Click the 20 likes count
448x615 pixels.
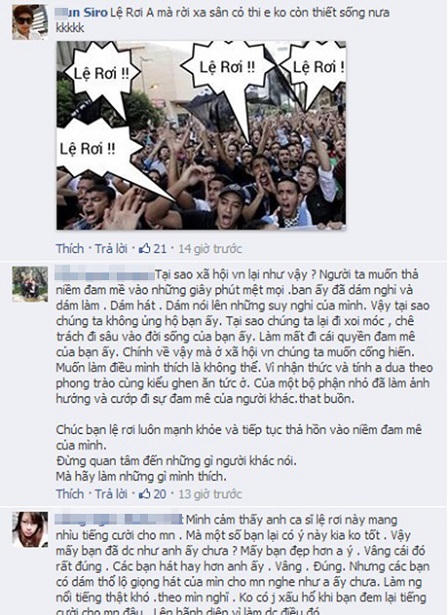(160, 494)
